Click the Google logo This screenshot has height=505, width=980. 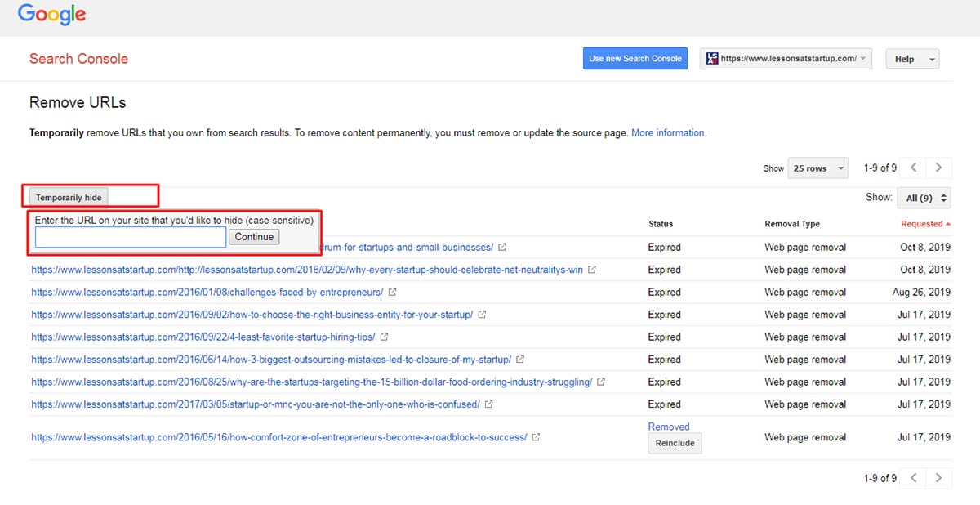51,15
